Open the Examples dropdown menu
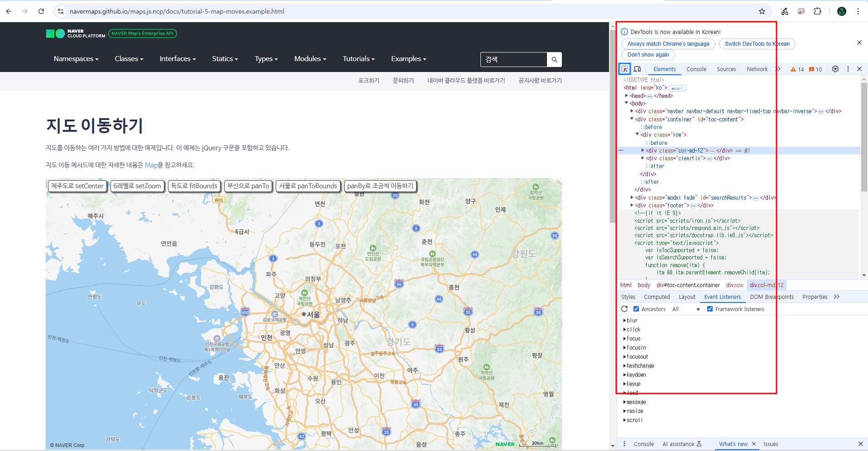Viewport: 868px width, 451px height. pos(409,59)
